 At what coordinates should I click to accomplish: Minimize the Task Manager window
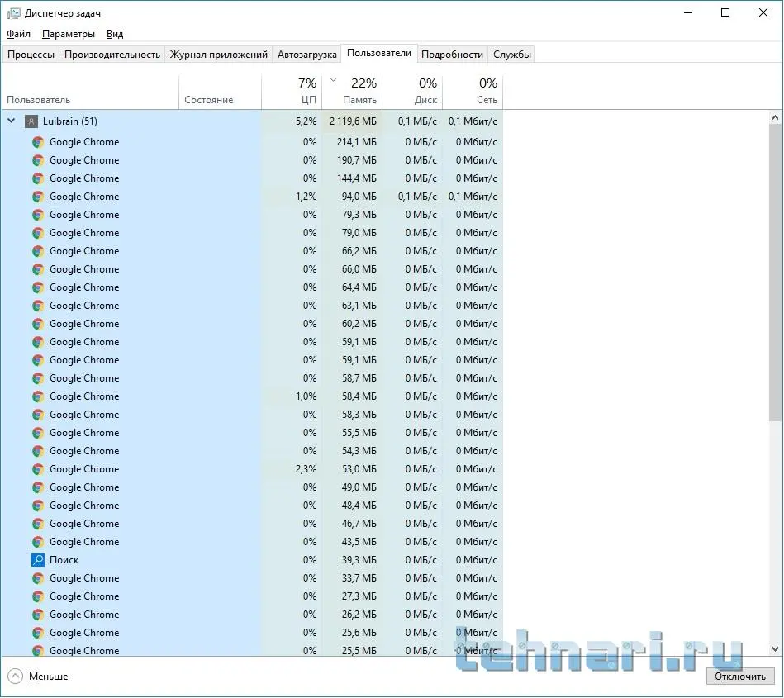click(x=688, y=13)
